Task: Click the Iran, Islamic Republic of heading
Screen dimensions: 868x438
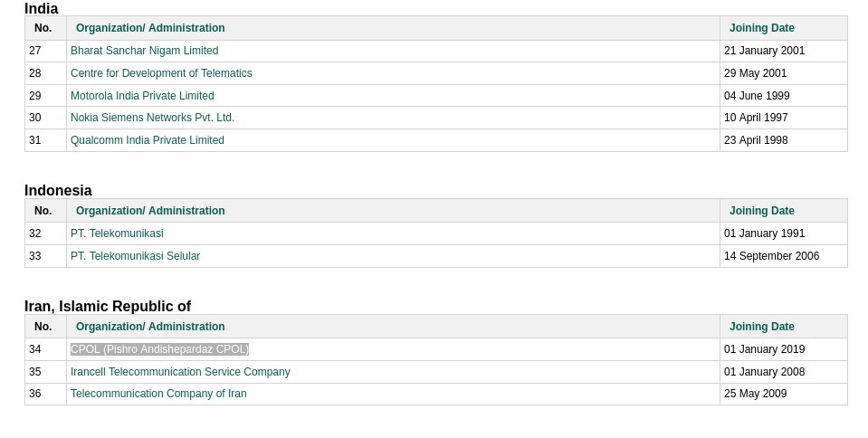Action: 108,306
